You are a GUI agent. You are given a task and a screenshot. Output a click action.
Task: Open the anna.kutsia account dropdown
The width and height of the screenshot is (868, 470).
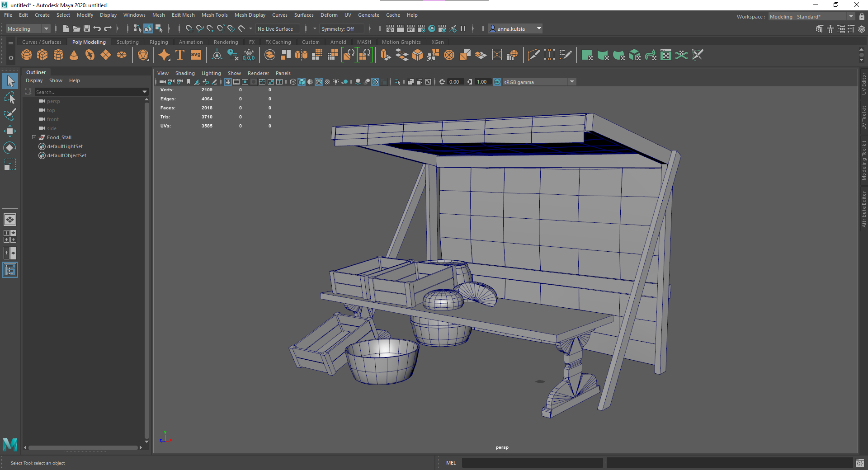[x=516, y=28]
